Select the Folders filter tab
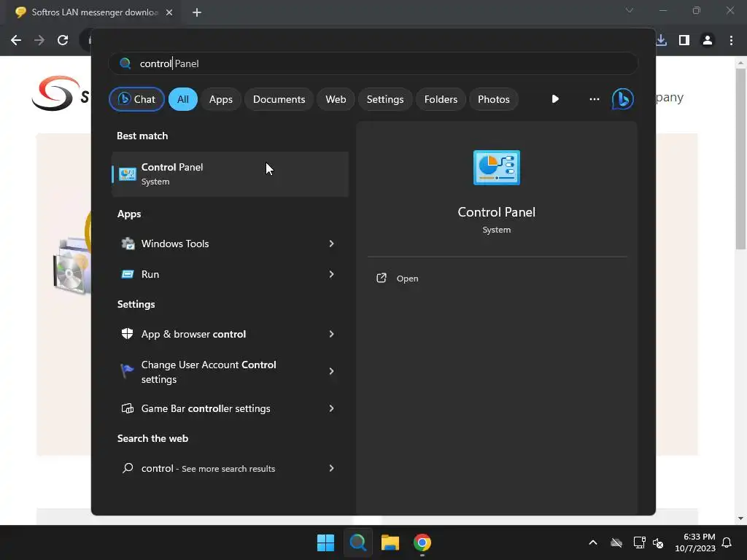Viewport: 747px width, 560px height. tap(441, 99)
